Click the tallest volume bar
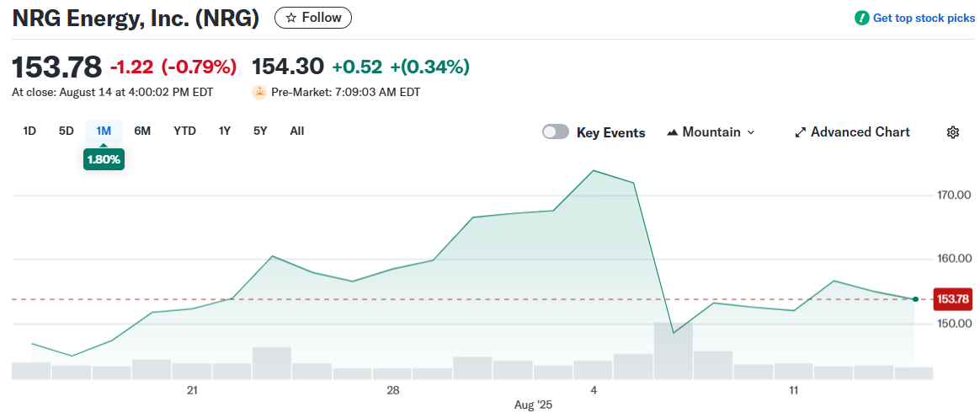Viewport: 980px width, 413px height. click(x=674, y=351)
